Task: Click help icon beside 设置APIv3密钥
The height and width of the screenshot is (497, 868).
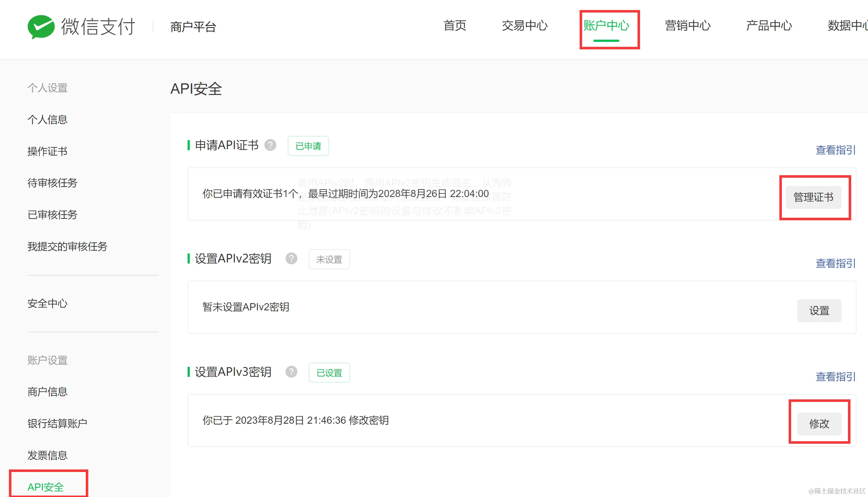Action: (x=291, y=372)
